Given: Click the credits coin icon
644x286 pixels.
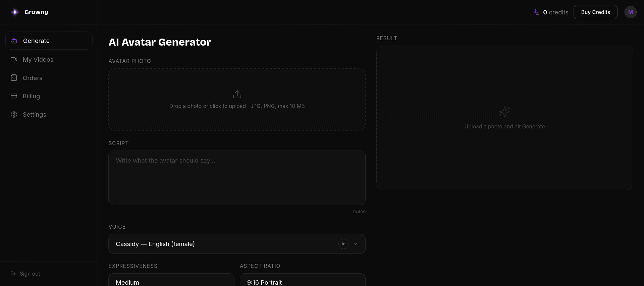Looking at the screenshot, I should click(536, 12).
